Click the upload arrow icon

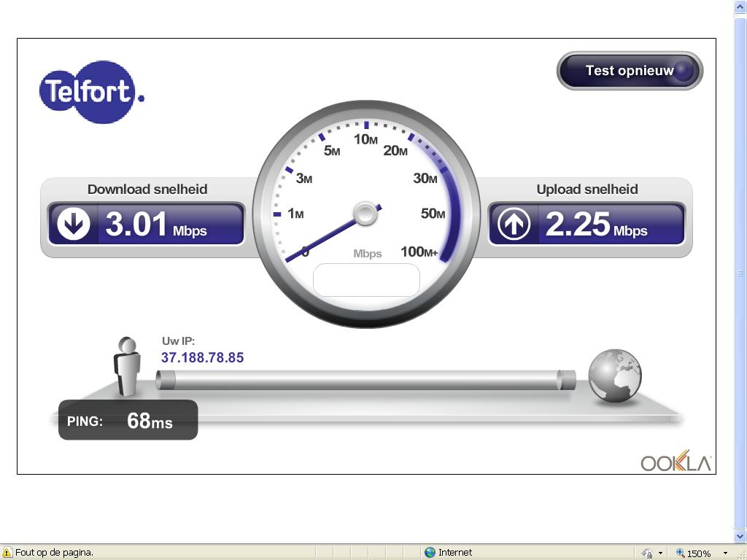tap(514, 224)
